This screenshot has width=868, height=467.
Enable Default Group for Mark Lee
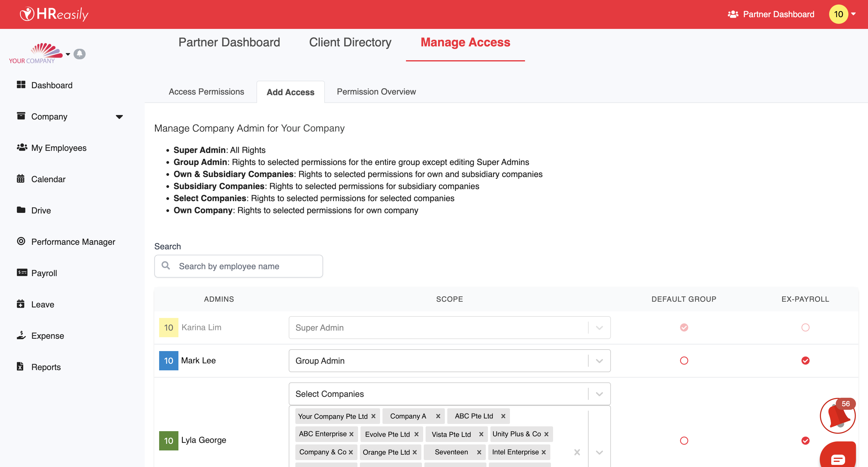684,361
